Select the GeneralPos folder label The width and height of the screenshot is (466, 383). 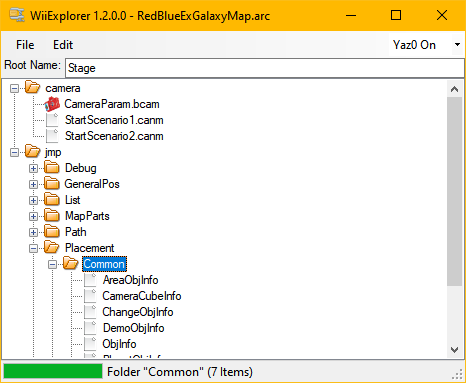click(92, 184)
